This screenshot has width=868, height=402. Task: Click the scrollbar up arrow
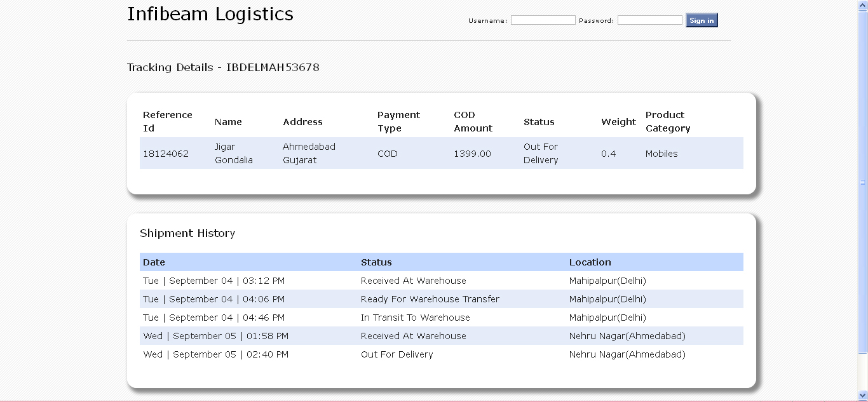click(x=863, y=4)
